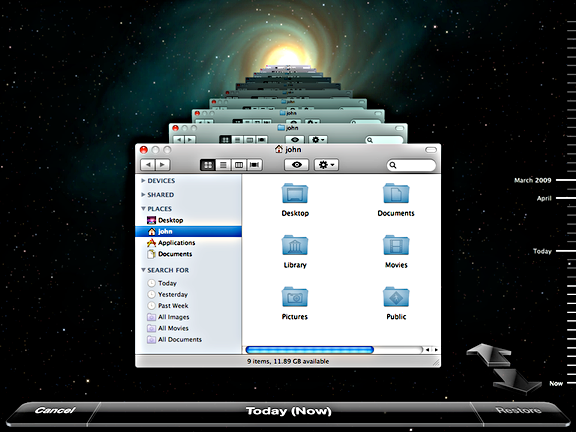
Task: Click the scroll right arrow
Action: point(436,350)
